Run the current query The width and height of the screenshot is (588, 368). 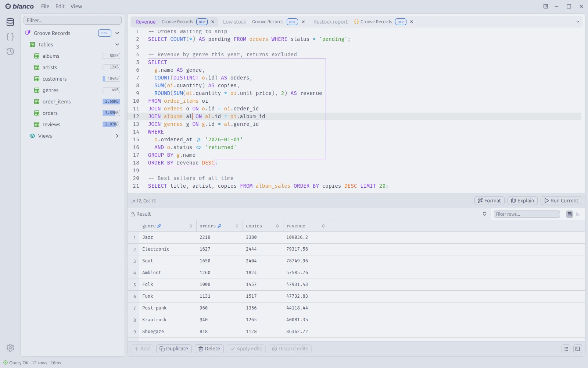(561, 201)
